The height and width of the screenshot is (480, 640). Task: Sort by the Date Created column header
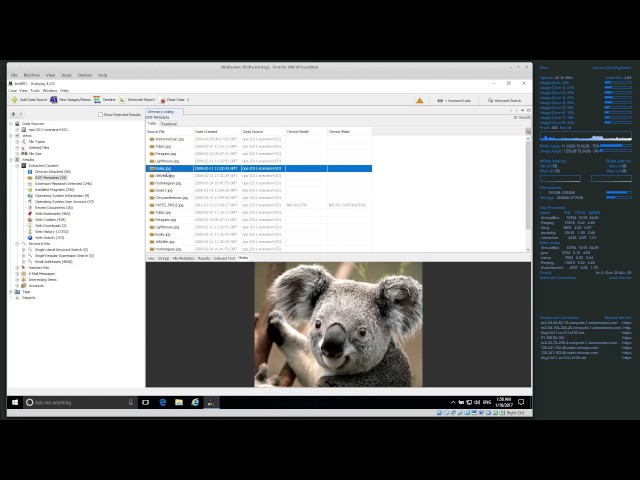pyautogui.click(x=217, y=131)
